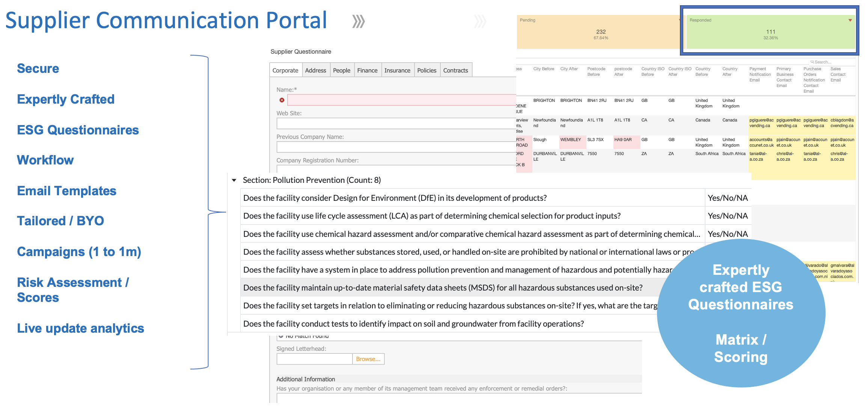Click the highlighted HA9 0AR postcode cell
This screenshot has height=407, width=868.
626,142
